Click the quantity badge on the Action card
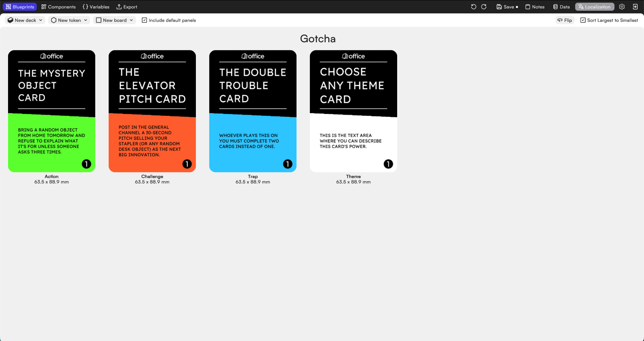Screen dimensions: 644x341 86,164
